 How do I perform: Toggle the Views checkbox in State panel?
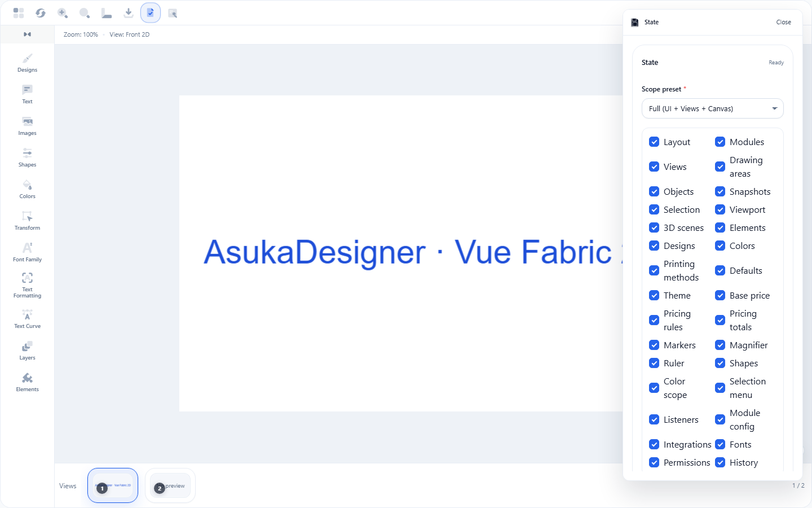(x=654, y=167)
